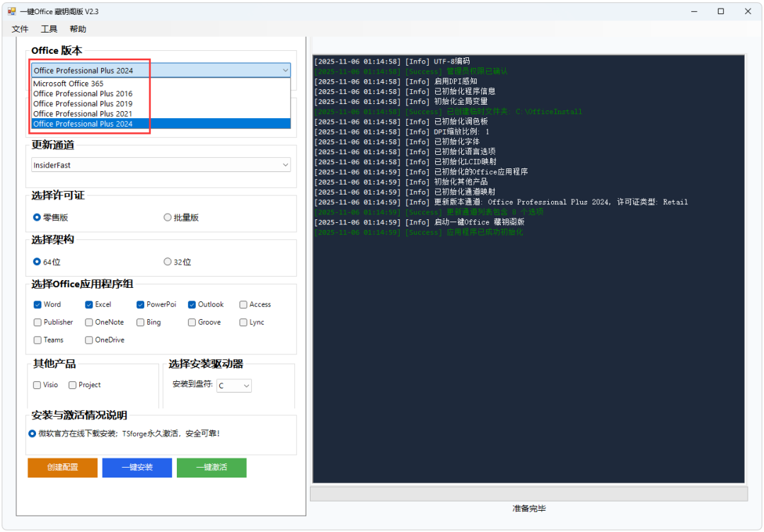This screenshot has height=532, width=764.
Task: Click the 创建配置 button
Action: point(62,468)
